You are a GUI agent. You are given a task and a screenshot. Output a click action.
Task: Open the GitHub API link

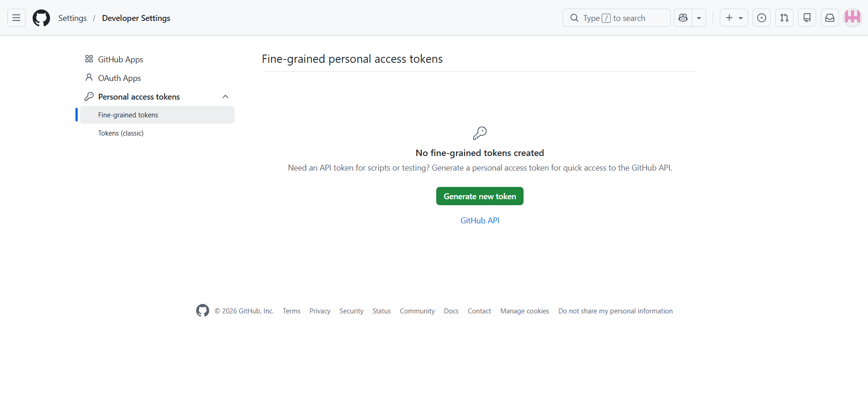(x=480, y=221)
